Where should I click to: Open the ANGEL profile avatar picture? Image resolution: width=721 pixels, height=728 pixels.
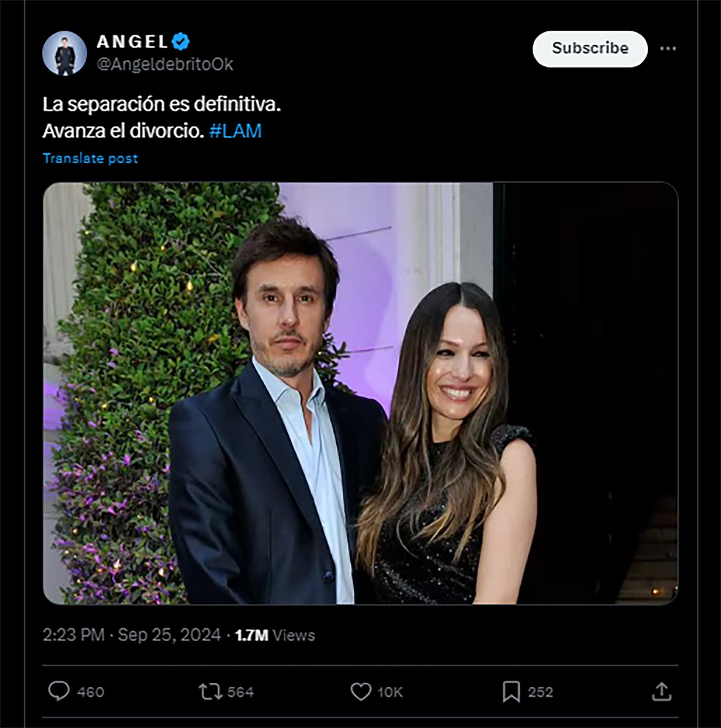65,53
